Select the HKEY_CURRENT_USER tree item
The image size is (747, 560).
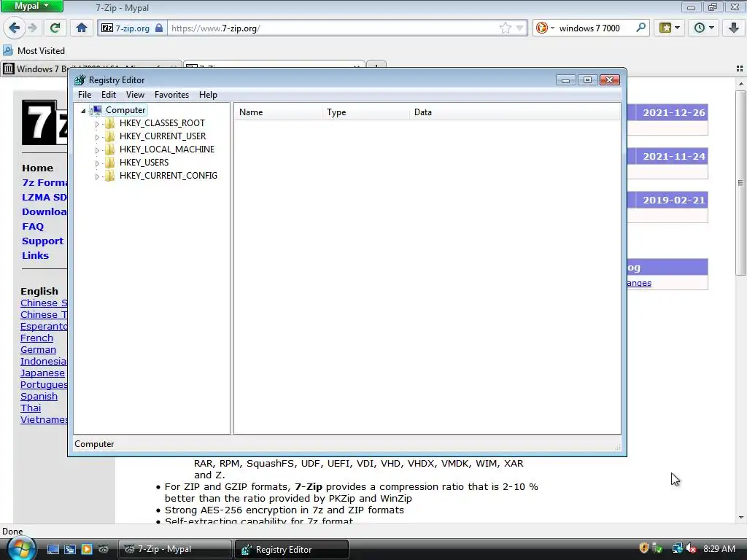[x=163, y=136]
